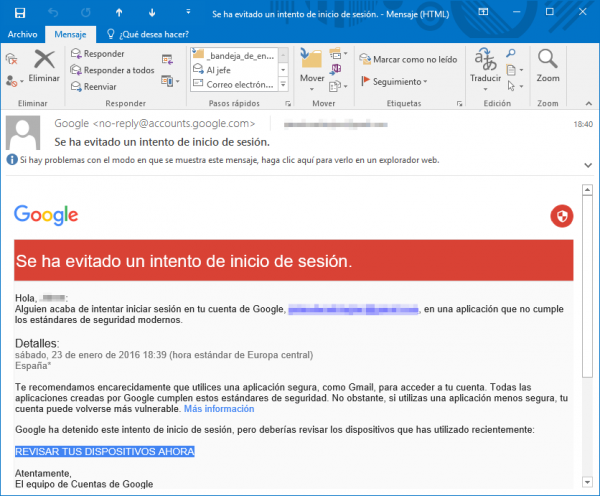Select 'Correo electrón...' quick step
Image resolution: width=600 pixels, height=496 pixels.
[234, 84]
